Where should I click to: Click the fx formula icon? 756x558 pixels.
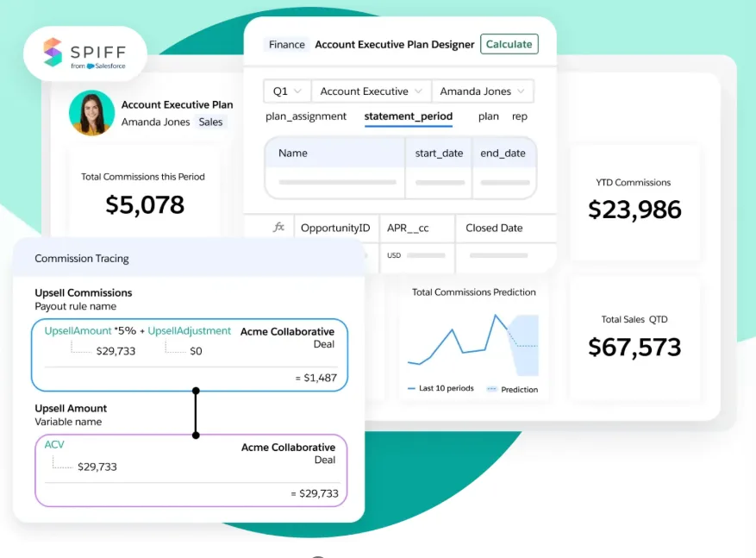pyautogui.click(x=278, y=227)
